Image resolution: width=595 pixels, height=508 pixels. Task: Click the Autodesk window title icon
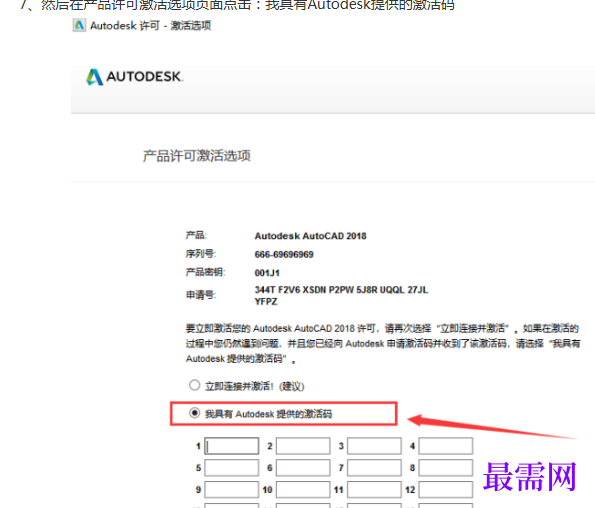pyautogui.click(x=79, y=25)
